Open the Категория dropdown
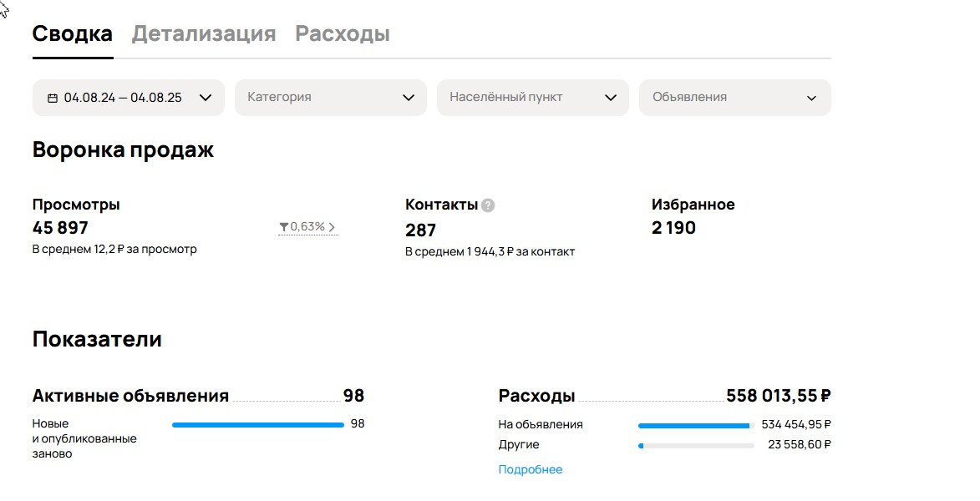 (x=330, y=98)
